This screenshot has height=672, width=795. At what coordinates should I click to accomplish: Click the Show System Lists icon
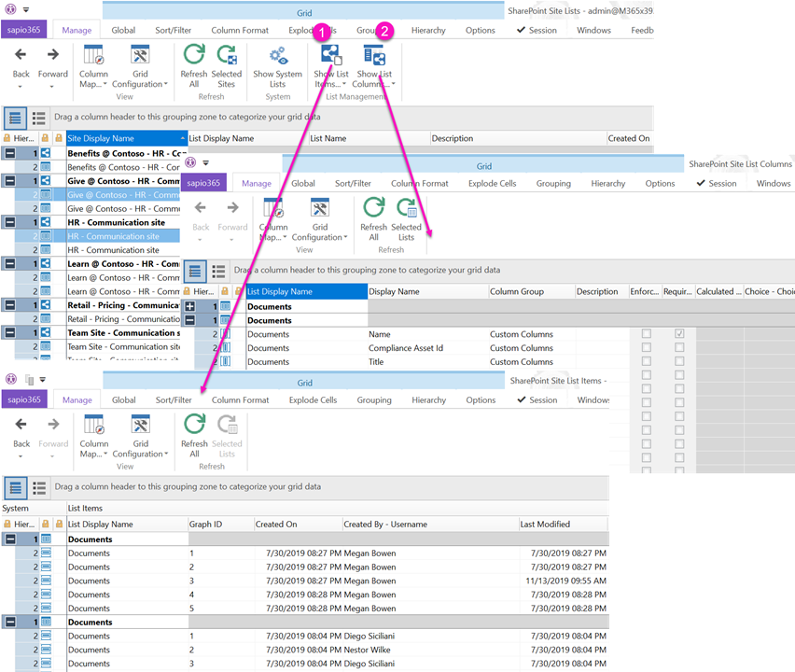click(278, 55)
